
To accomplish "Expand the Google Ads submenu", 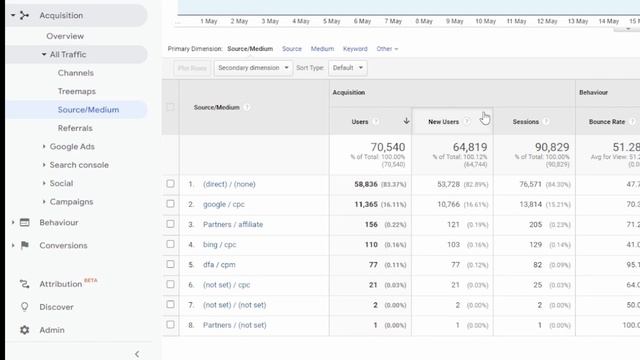I will point(44,147).
